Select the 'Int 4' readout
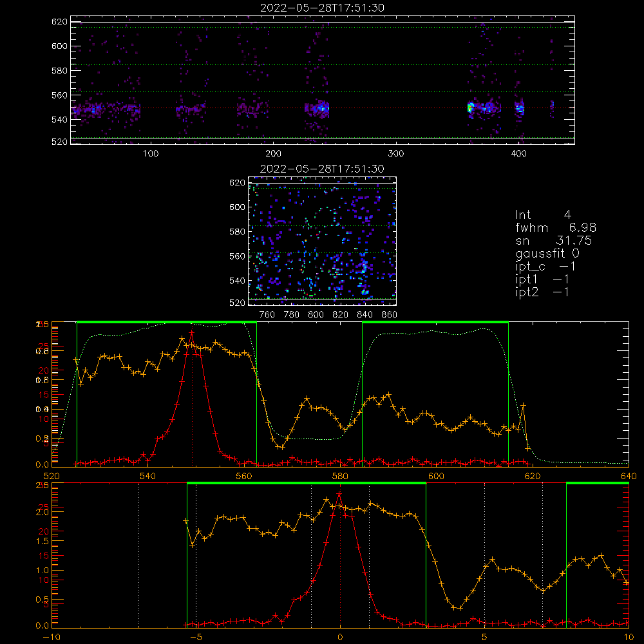Viewport: 644px width, 644px height. coord(543,215)
